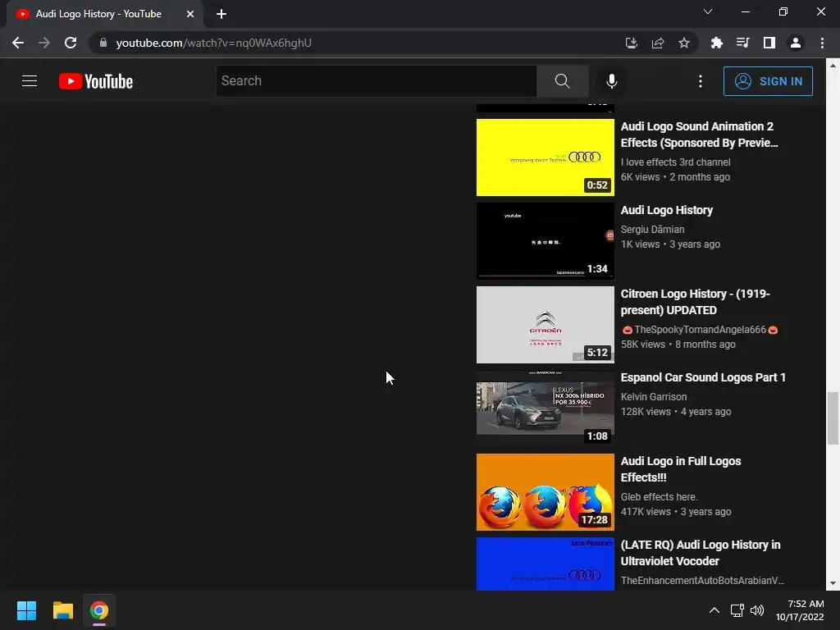
Task: Open Sergiu Dămian channel name
Action: 652,230
